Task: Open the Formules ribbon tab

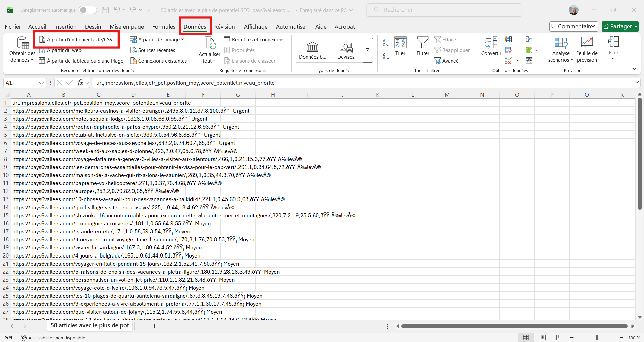Action: (164, 27)
